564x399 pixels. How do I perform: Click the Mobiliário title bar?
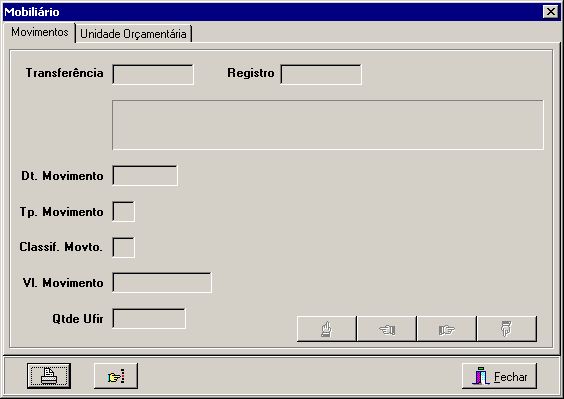click(273, 12)
